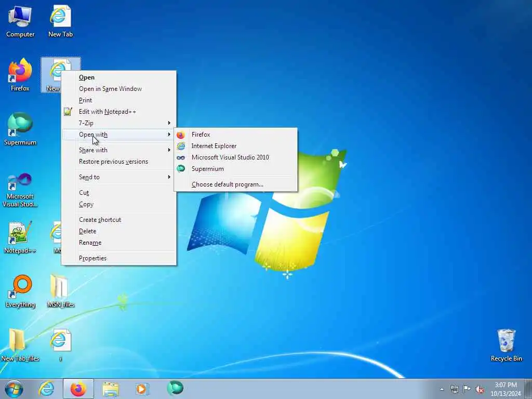The height and width of the screenshot is (399, 532).
Task: Open with Microsoft Visual Studio 2010
Action: [x=236, y=157]
